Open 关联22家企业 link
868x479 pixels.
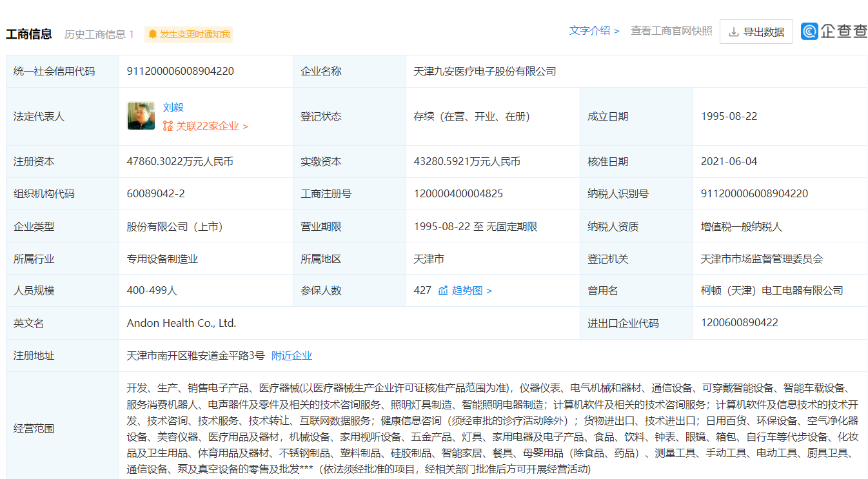coord(212,126)
